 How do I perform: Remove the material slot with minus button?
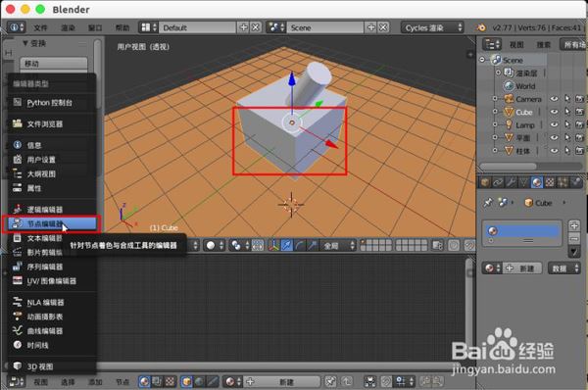pos(574,238)
